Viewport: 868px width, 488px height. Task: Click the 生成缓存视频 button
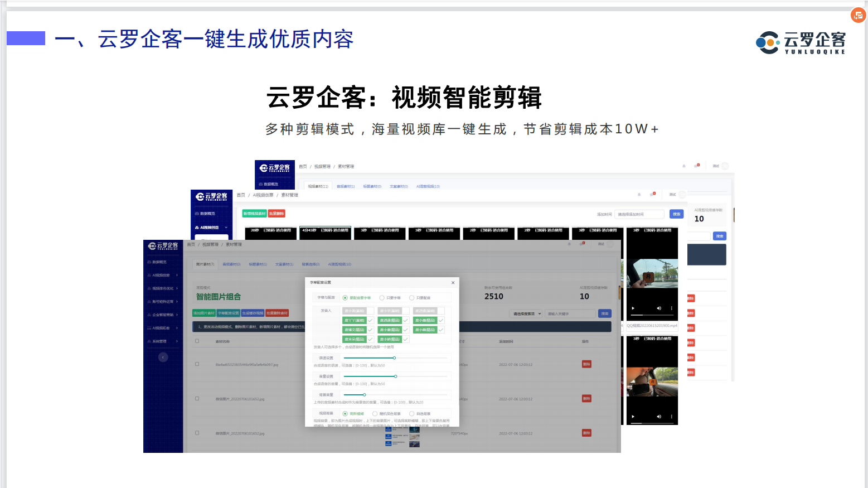(253, 313)
